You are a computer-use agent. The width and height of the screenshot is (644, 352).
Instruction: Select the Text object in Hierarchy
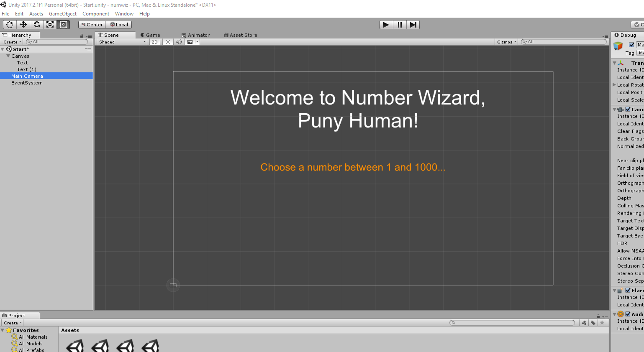click(22, 63)
